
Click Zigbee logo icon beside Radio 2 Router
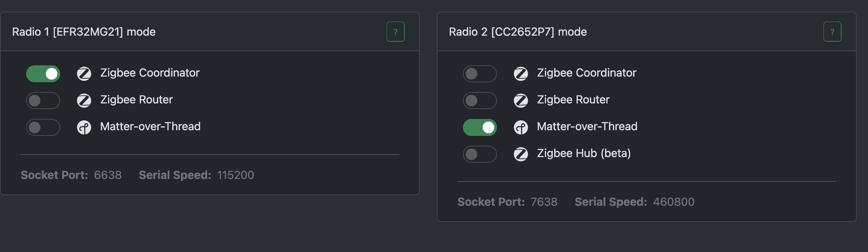[521, 101]
